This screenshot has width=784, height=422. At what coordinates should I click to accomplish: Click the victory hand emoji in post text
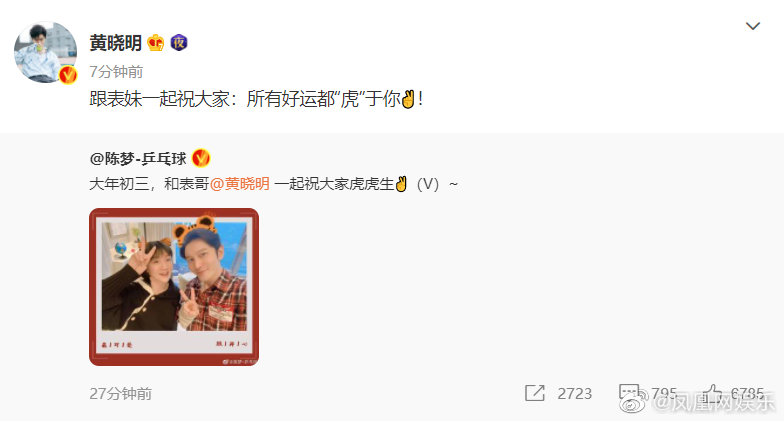[x=408, y=99]
